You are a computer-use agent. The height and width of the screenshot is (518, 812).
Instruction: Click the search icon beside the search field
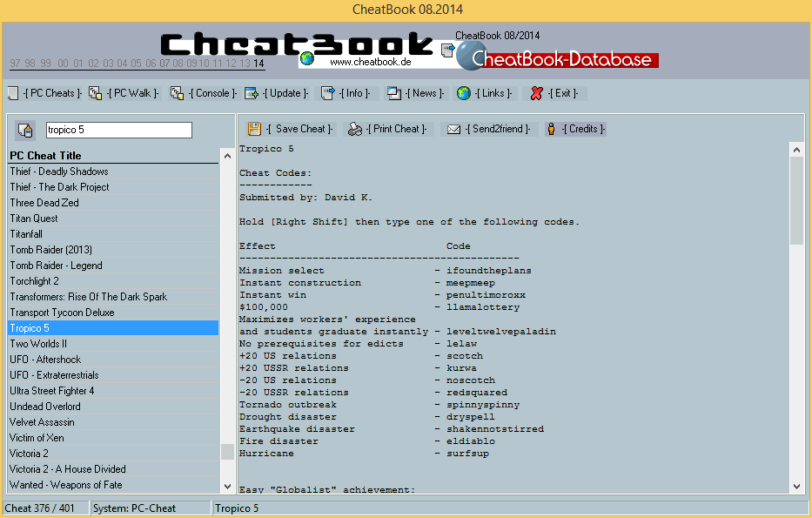25,131
